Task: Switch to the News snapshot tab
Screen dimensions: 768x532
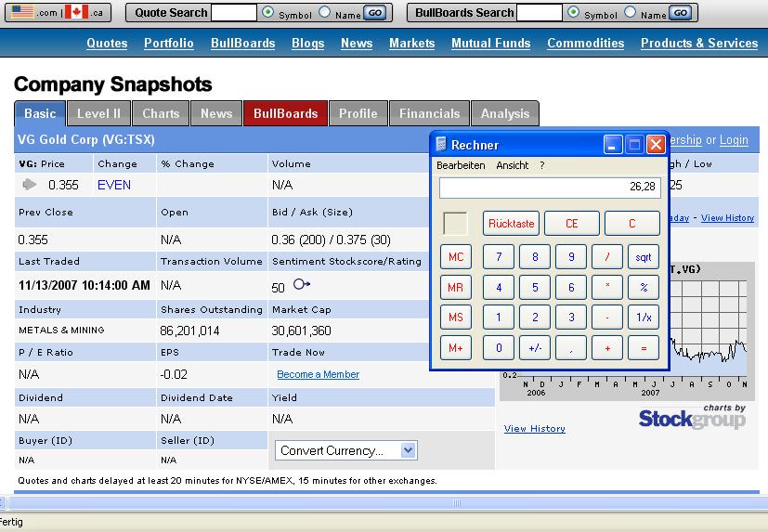Action: pyautogui.click(x=216, y=113)
